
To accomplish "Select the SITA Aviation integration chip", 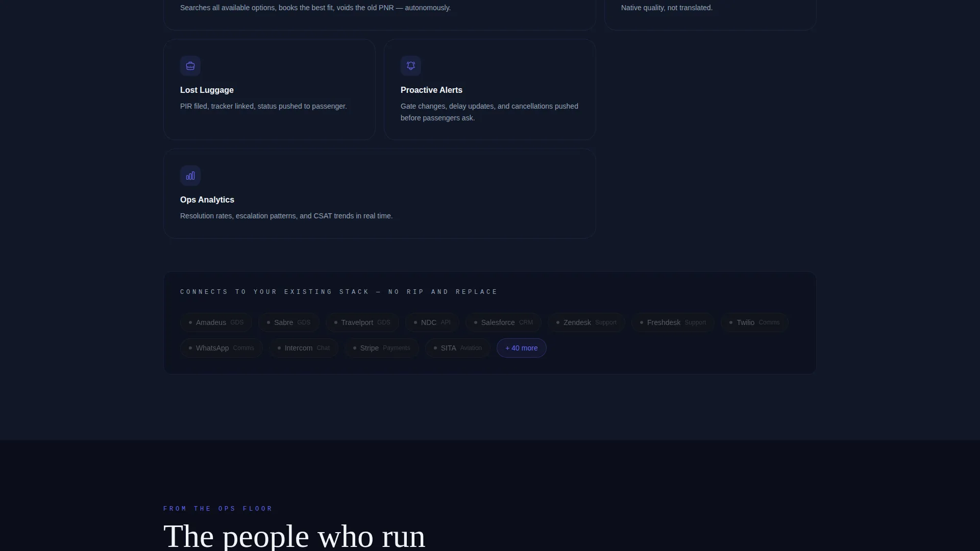I will (x=458, y=348).
